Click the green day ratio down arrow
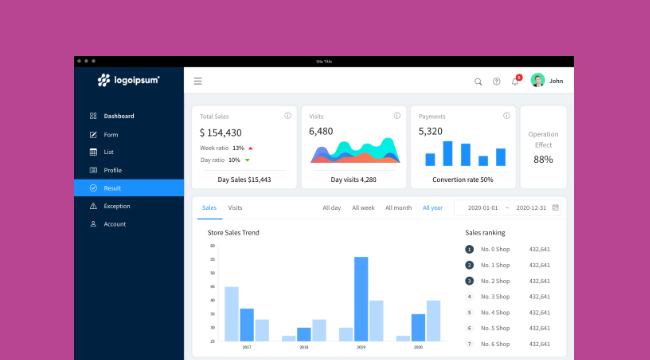The width and height of the screenshot is (650, 360). [247, 160]
